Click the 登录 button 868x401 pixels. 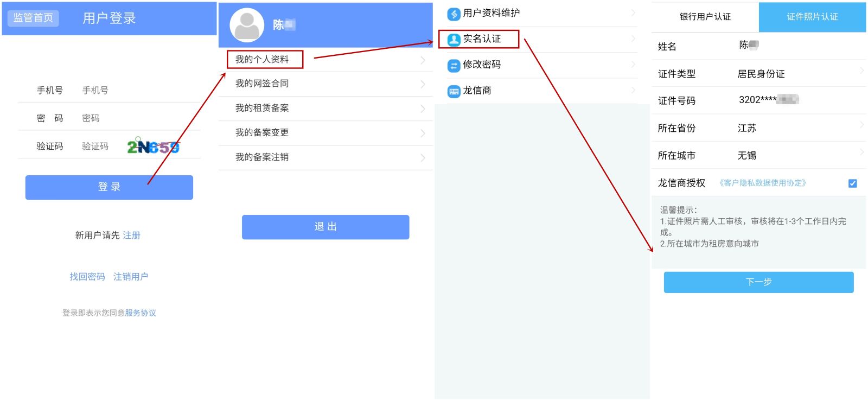pyautogui.click(x=109, y=187)
